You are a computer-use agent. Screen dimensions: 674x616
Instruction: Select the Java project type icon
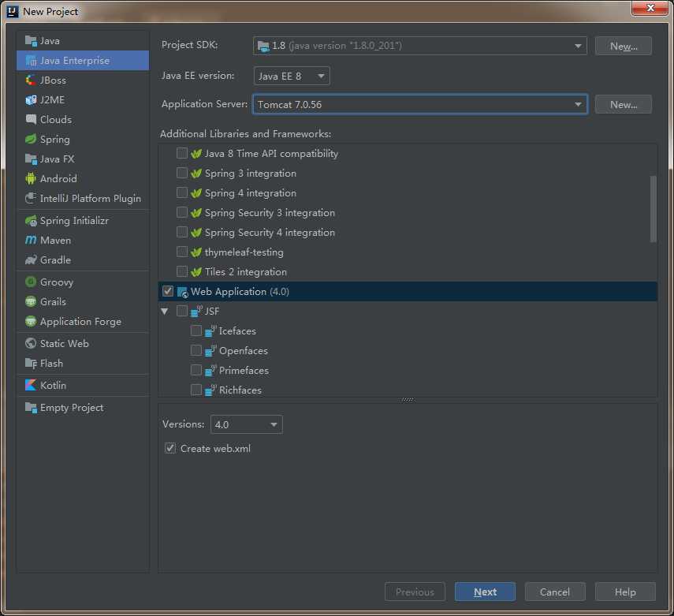click(31, 41)
